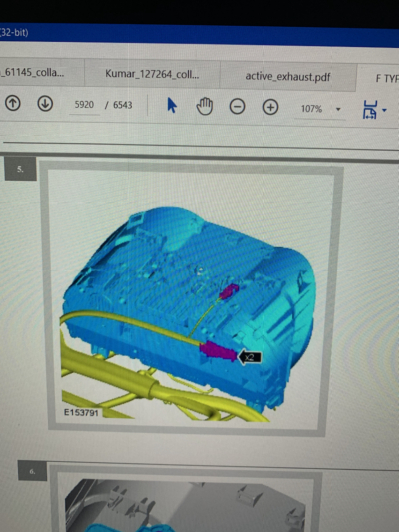Screen dimensions: 399x532
Task: Select the F TYP document tab
Action: 386,78
